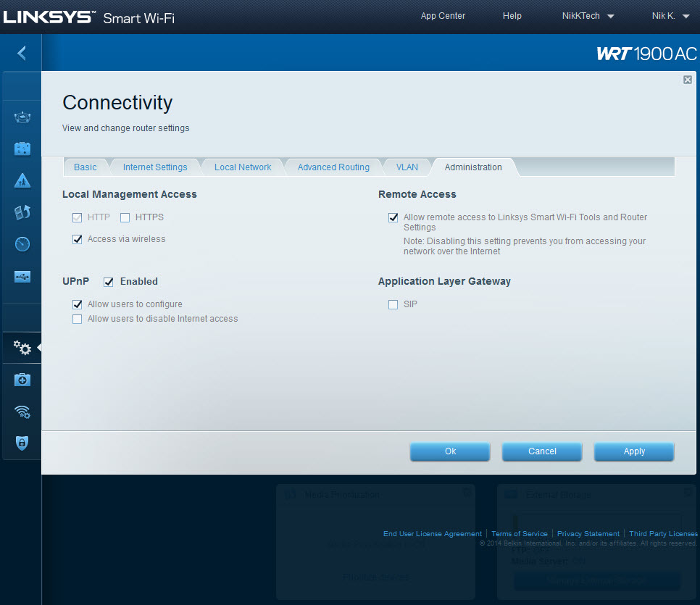Enable Allow users to disable Internet access
The height and width of the screenshot is (605, 700).
pyautogui.click(x=78, y=320)
